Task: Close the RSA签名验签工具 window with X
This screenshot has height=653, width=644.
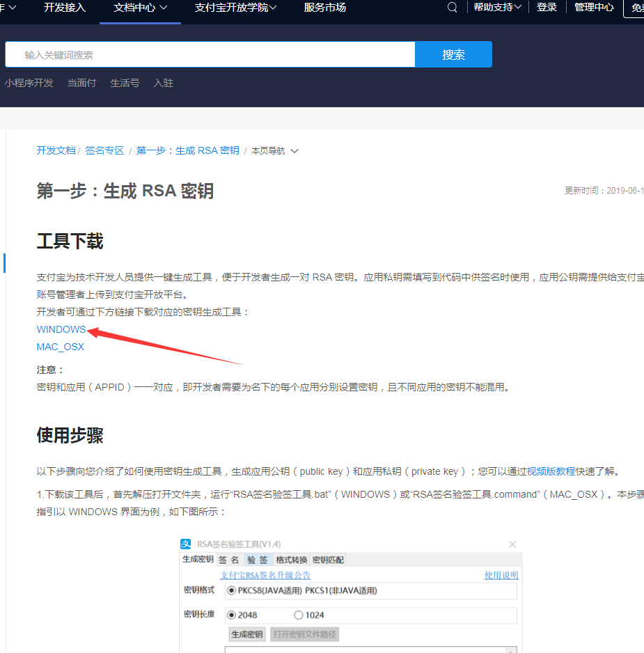Action: click(x=512, y=544)
